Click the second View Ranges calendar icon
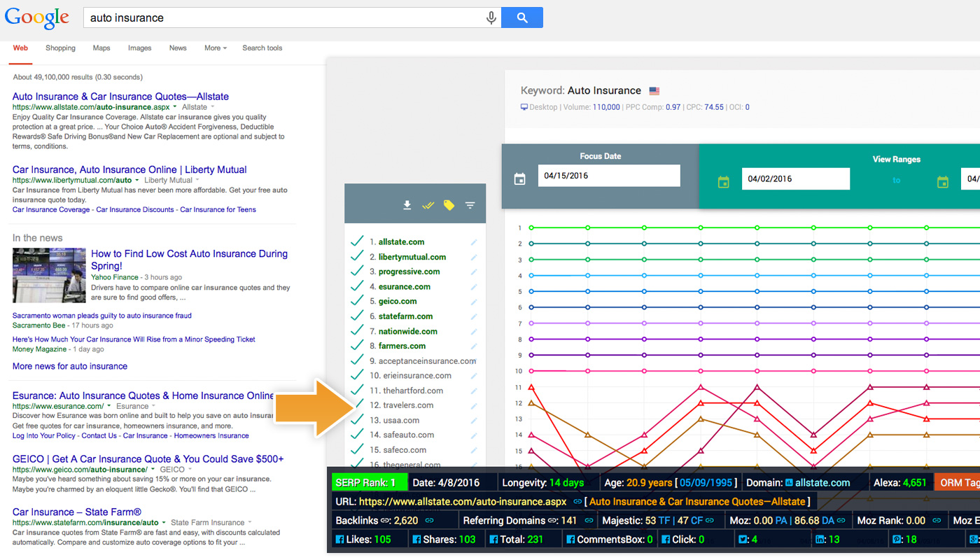 tap(943, 182)
